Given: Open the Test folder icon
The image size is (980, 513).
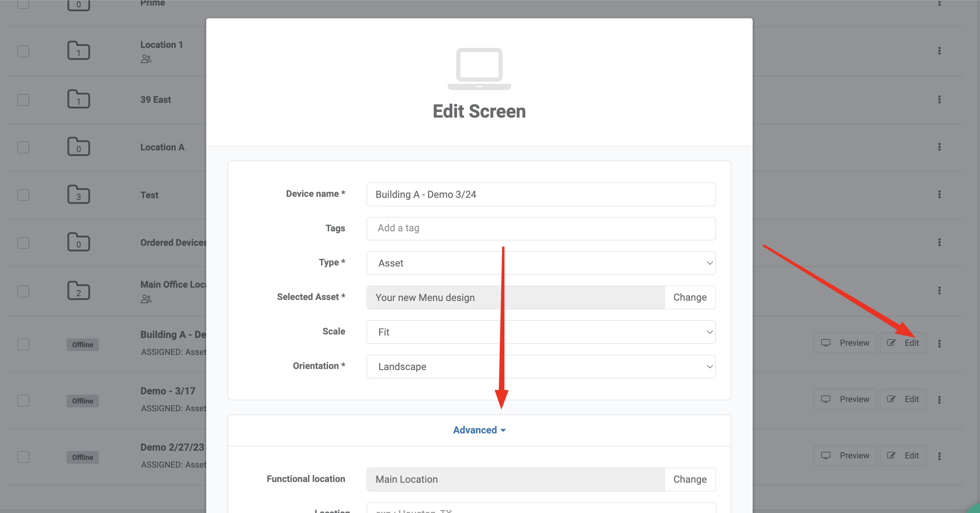Looking at the screenshot, I should click(x=78, y=195).
